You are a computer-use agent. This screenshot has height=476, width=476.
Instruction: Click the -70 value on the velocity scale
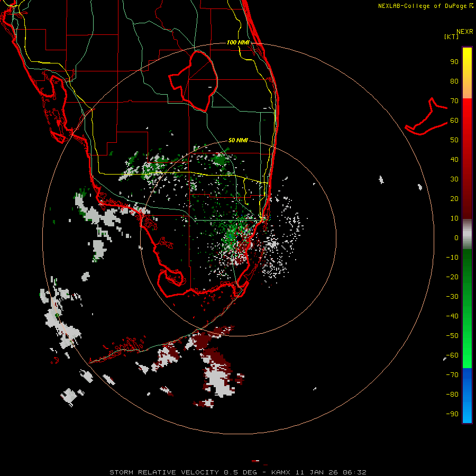click(452, 374)
